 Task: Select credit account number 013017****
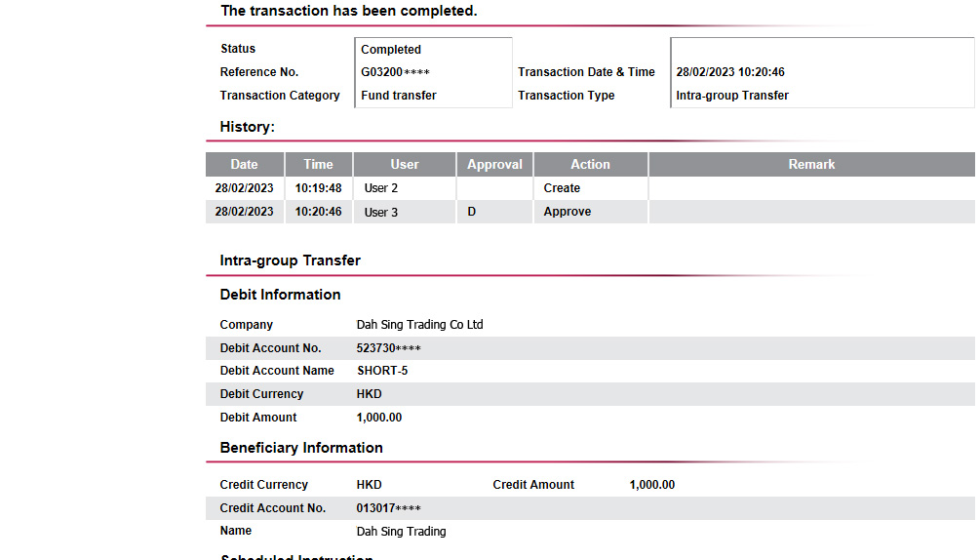coord(389,508)
